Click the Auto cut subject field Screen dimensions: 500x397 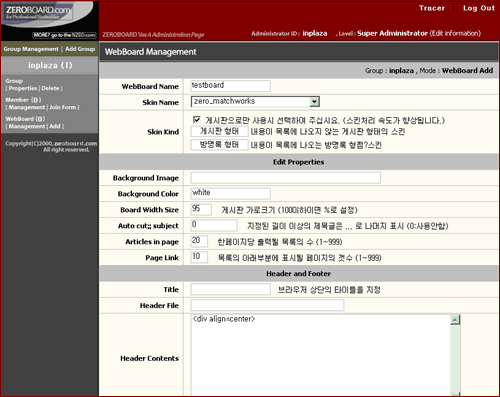point(214,225)
